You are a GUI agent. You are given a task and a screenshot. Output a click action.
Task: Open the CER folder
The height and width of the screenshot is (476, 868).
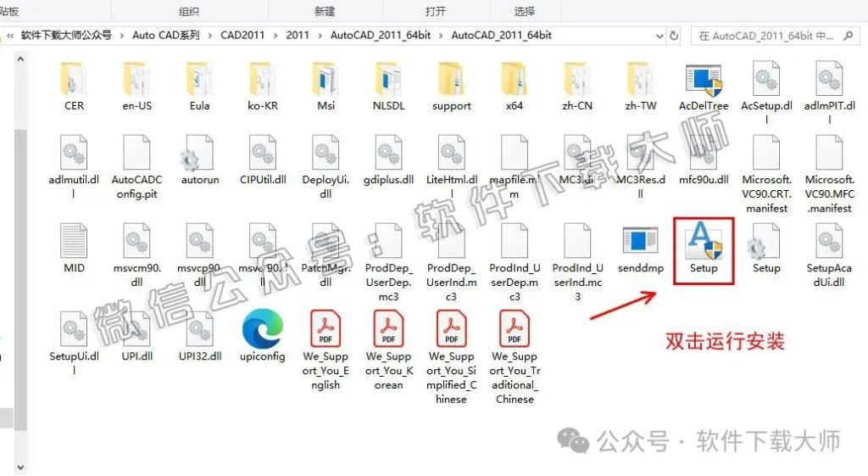(x=74, y=86)
